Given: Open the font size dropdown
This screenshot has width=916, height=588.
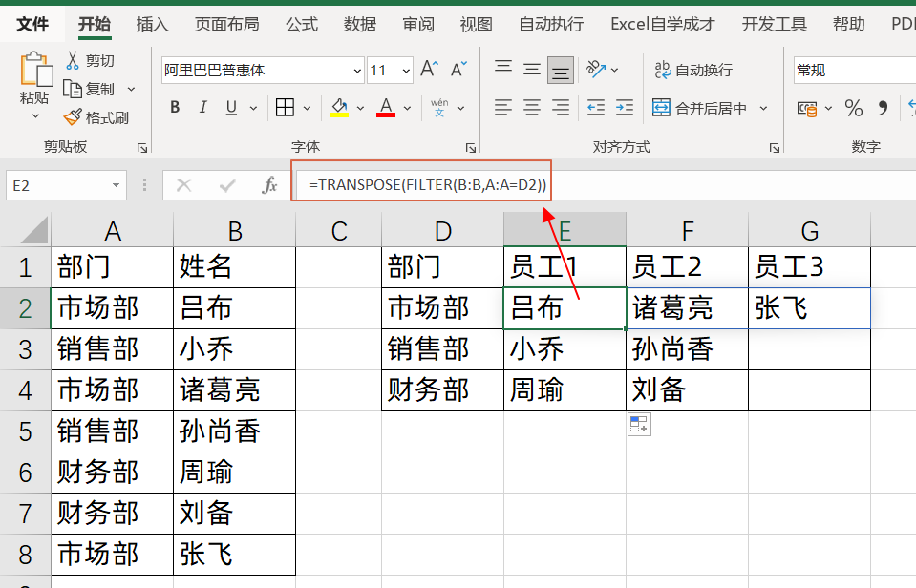Looking at the screenshot, I should coord(406,71).
